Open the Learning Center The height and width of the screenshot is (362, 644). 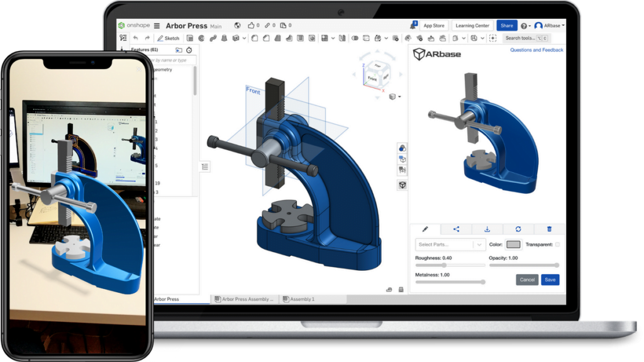pyautogui.click(x=472, y=25)
